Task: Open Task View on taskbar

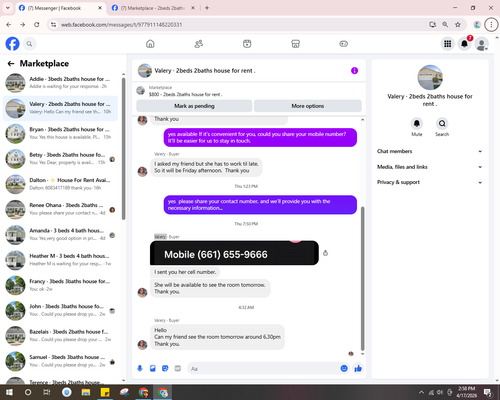Action: point(47,392)
